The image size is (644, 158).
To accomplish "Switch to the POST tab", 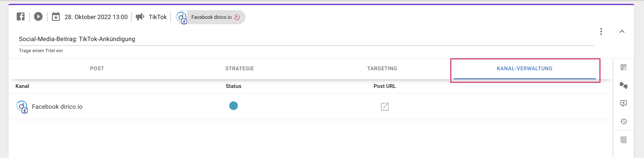I will point(97,69).
